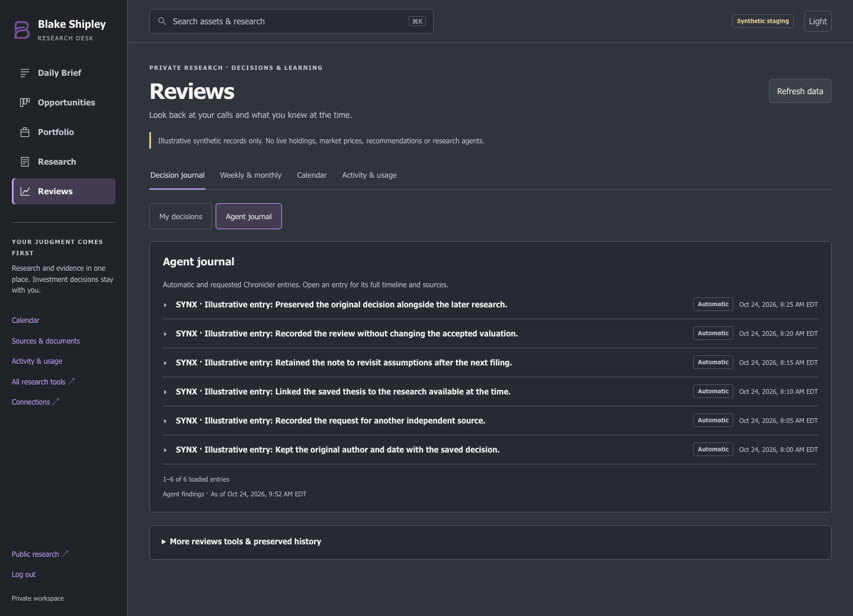853x616 pixels.
Task: Expand the 'Recorded the review without changing' entry
Action: coord(490,333)
